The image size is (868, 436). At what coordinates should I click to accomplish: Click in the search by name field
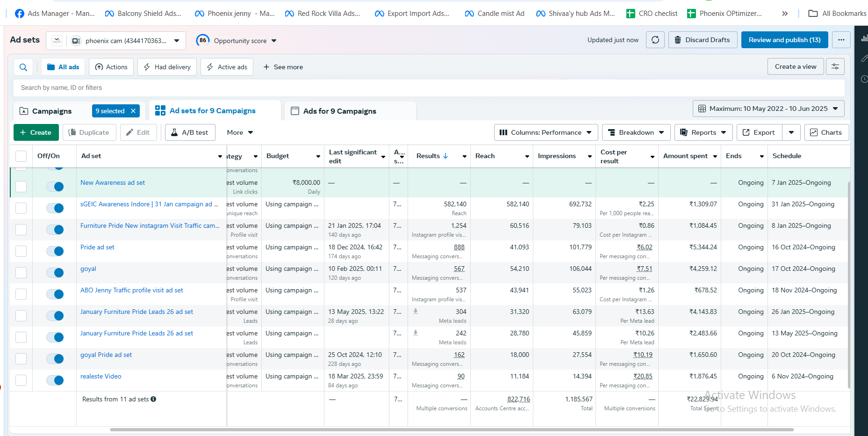[x=429, y=87]
